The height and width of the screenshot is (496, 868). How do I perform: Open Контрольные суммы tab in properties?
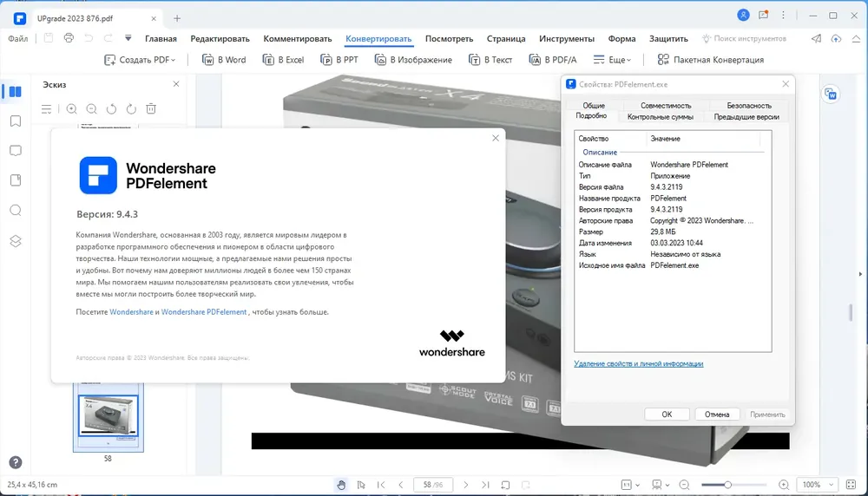[x=661, y=117]
